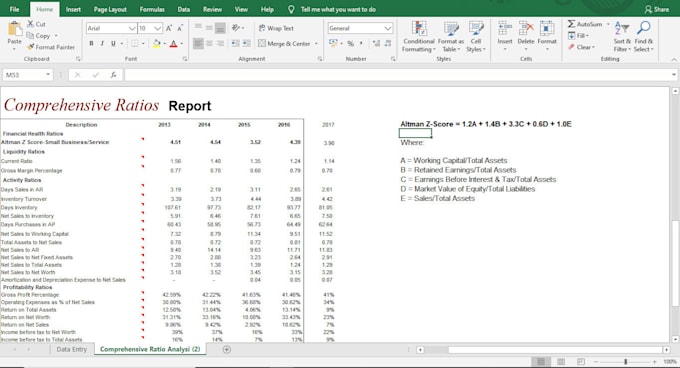Open the Format cells menu

pos(547,36)
